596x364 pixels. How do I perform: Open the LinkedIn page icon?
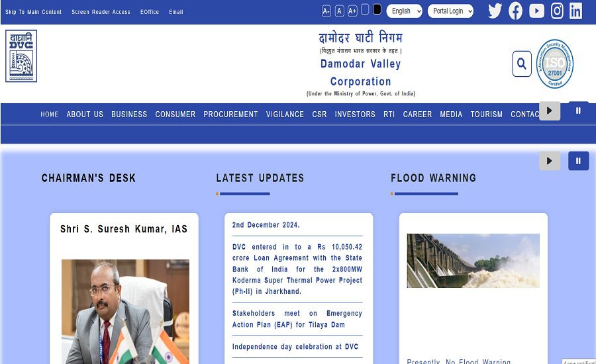coord(575,11)
